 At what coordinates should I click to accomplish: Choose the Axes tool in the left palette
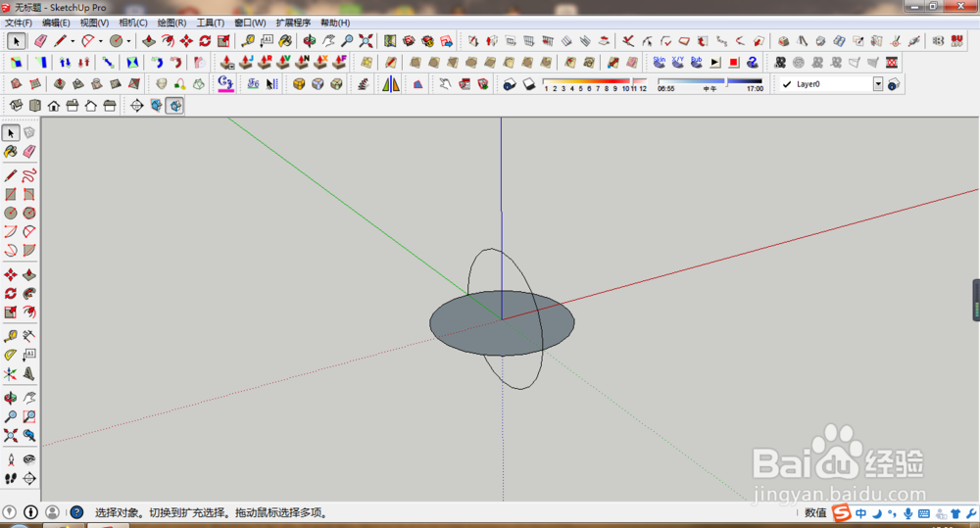pos(11,373)
